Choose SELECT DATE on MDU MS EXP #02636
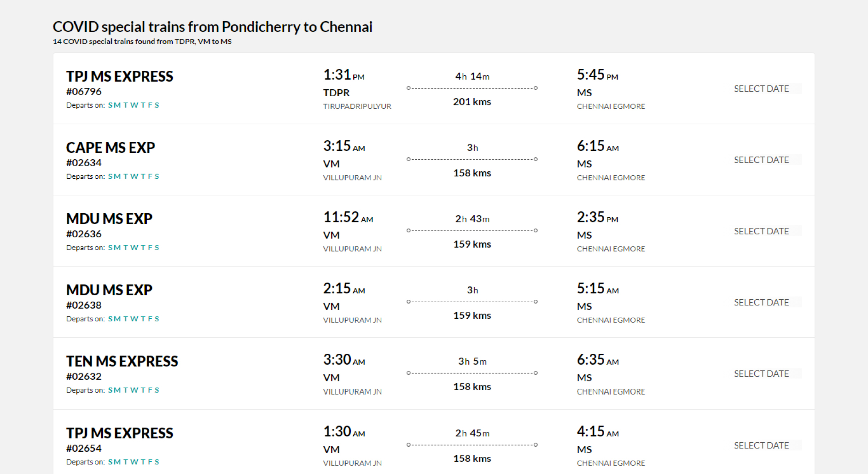 coord(761,231)
